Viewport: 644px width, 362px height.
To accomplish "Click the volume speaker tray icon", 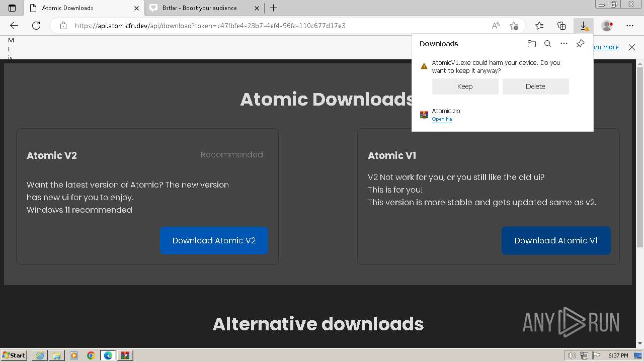I will [x=572, y=355].
